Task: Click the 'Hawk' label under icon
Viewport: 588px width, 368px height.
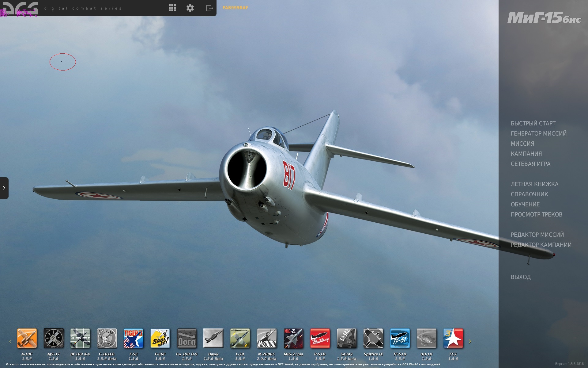Action: click(213, 354)
